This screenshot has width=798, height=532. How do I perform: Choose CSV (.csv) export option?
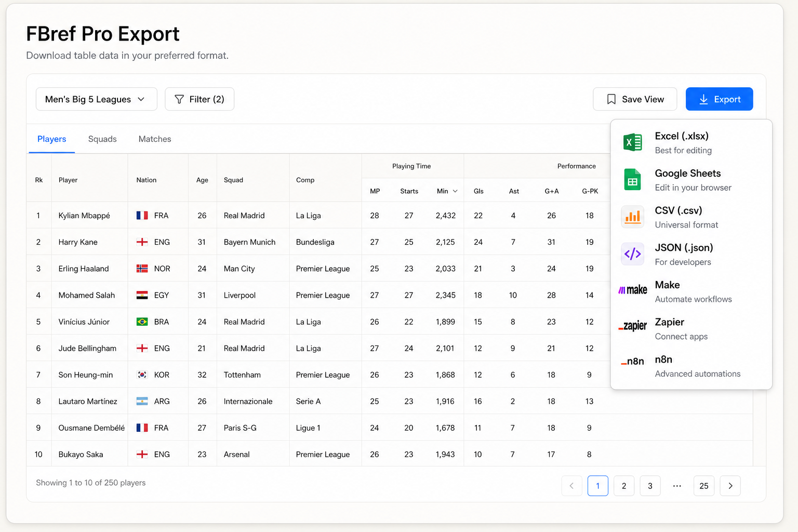click(691, 217)
